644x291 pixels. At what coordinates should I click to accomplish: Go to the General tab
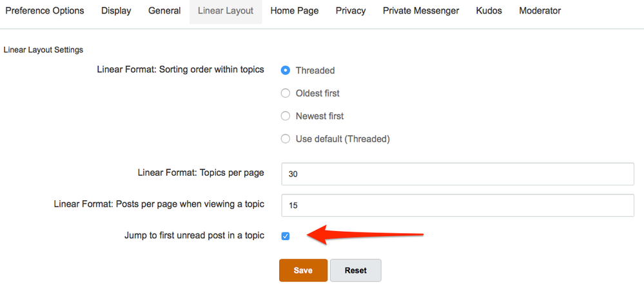[x=164, y=11]
